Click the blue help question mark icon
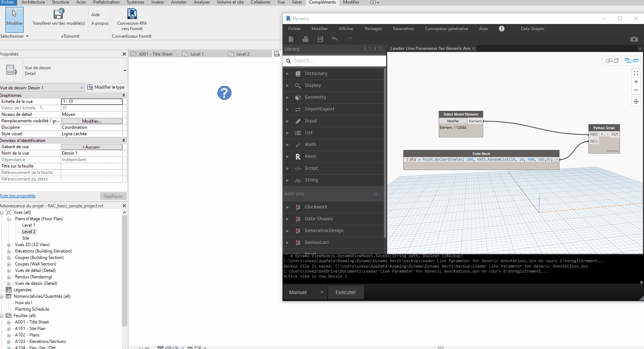644x349 pixels. tap(225, 93)
